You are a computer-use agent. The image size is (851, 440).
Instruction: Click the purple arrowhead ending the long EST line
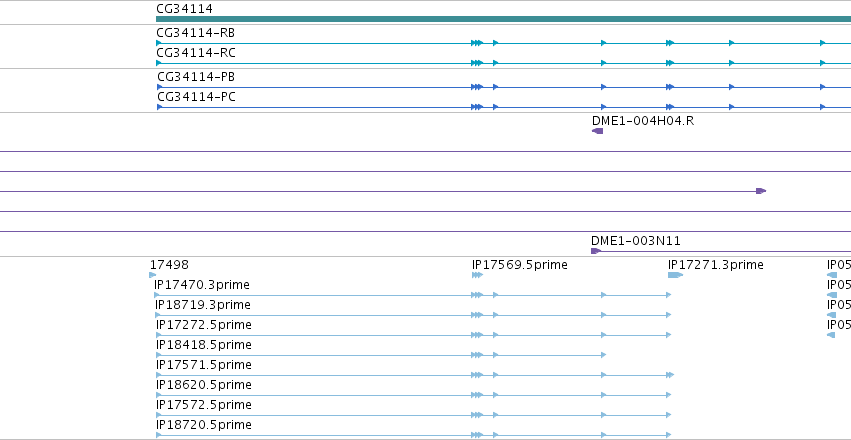(x=761, y=191)
